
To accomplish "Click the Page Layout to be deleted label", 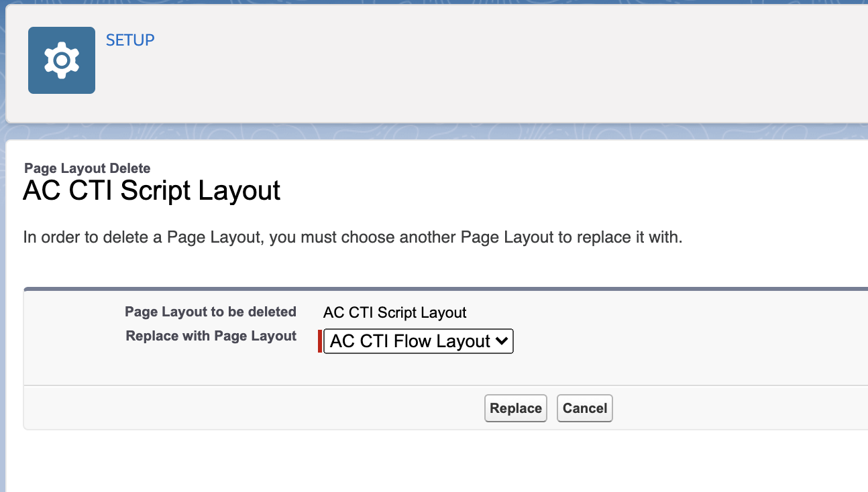I will [x=211, y=312].
